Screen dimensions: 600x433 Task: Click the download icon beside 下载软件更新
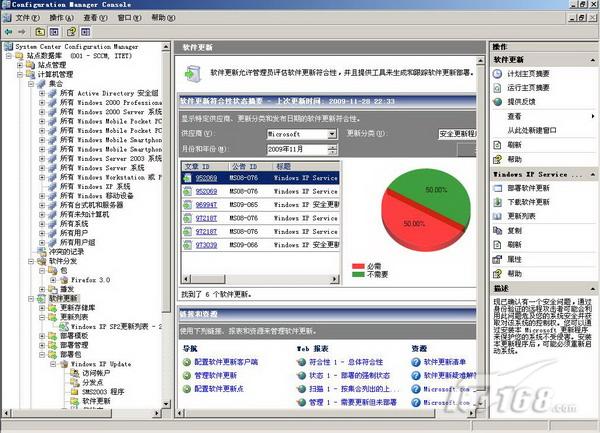[x=497, y=202]
